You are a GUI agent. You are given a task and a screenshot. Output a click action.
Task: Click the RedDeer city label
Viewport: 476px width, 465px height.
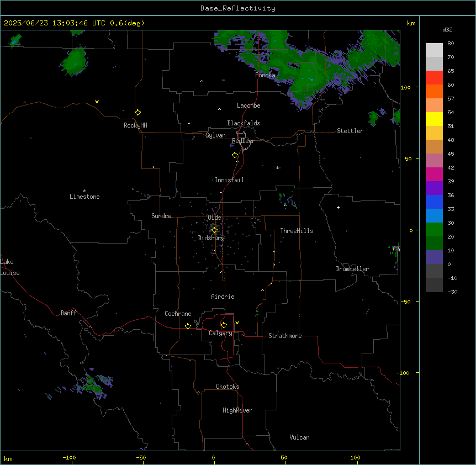tap(243, 141)
